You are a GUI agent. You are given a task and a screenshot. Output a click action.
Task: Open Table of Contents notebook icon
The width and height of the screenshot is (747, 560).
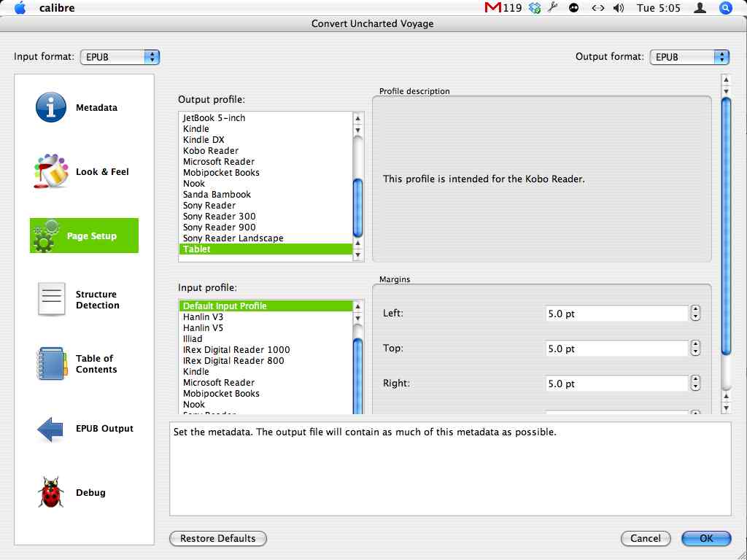[51, 364]
